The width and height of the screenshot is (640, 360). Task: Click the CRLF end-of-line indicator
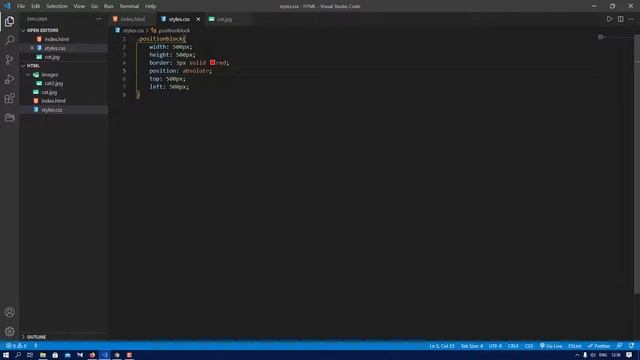513,346
